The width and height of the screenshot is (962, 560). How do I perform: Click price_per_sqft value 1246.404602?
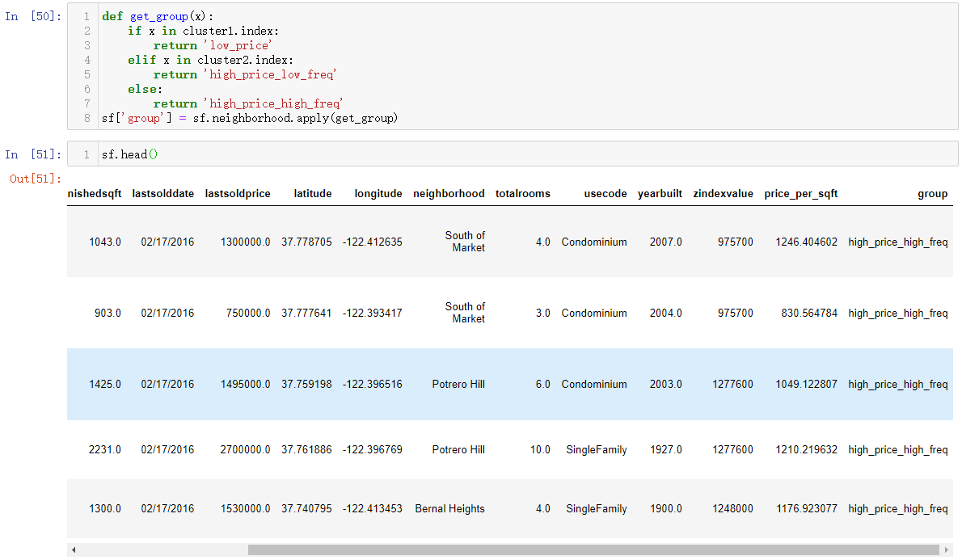point(806,242)
